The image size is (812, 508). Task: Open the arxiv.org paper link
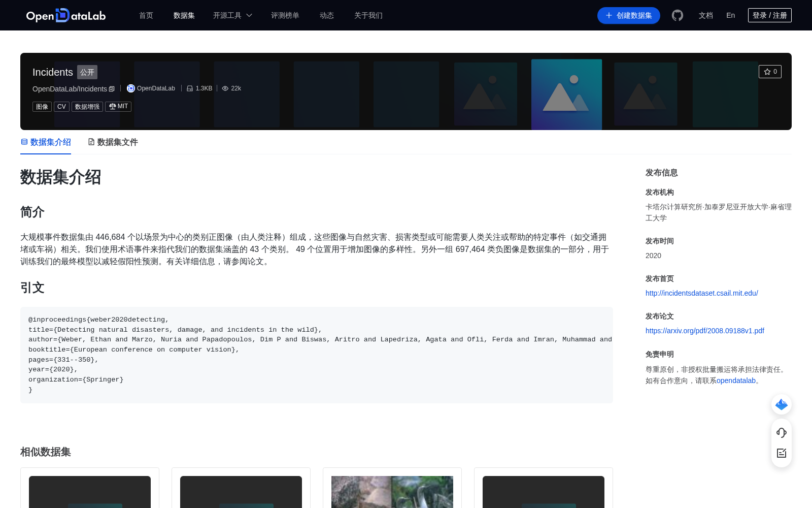(x=705, y=331)
